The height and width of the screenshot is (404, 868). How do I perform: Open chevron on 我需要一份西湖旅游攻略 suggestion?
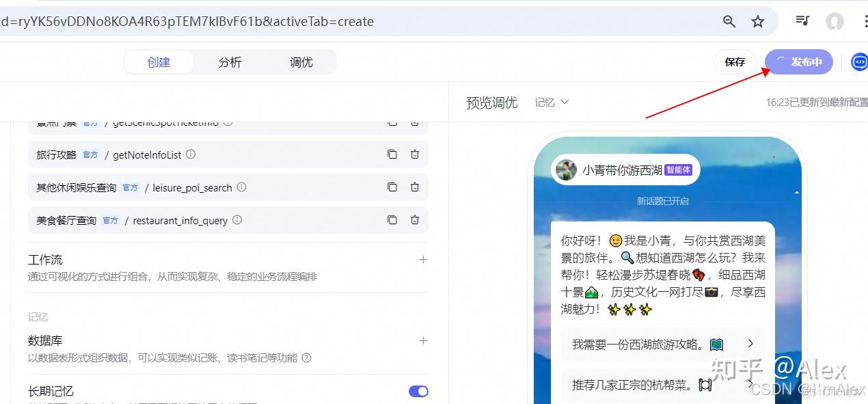(750, 344)
